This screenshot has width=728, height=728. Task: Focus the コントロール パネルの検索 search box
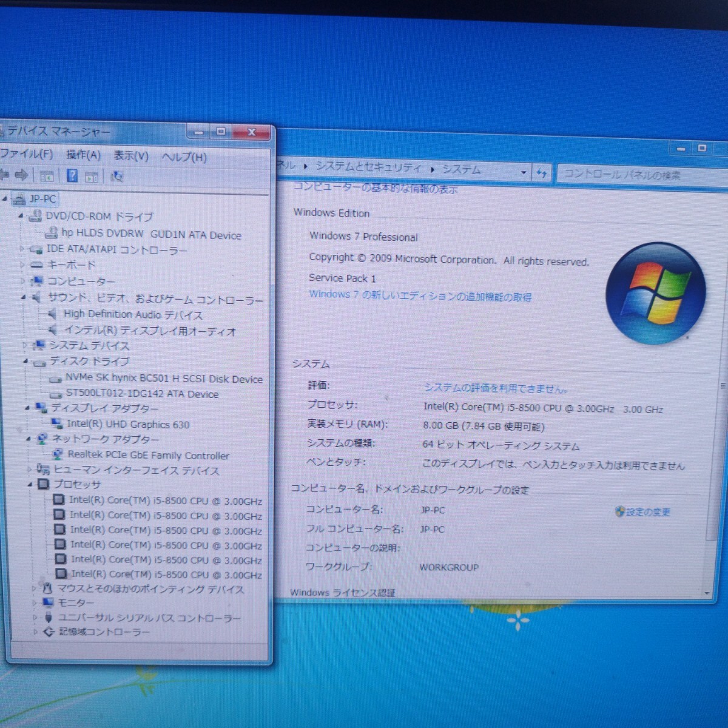point(642,175)
